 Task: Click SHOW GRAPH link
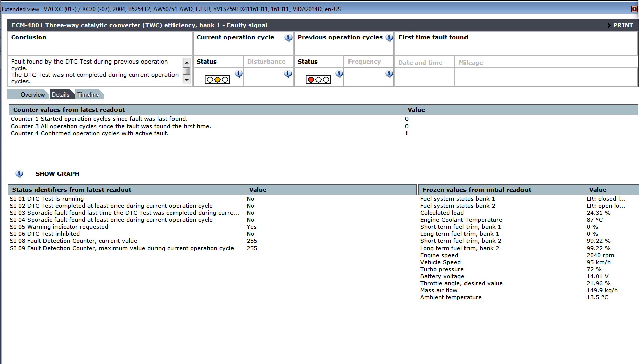(57, 174)
